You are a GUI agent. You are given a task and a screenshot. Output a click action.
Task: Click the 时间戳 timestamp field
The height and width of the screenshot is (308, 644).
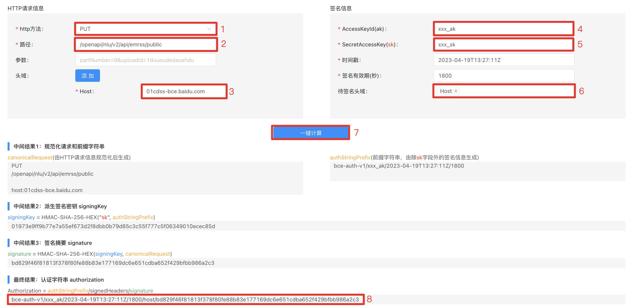coord(503,60)
